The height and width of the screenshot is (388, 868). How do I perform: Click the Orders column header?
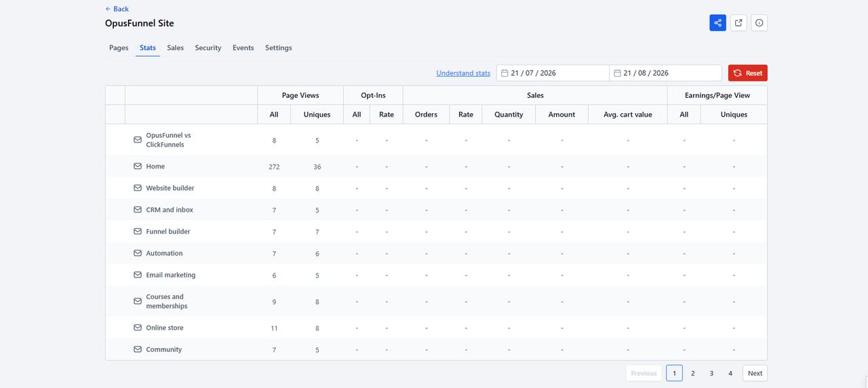tap(426, 115)
